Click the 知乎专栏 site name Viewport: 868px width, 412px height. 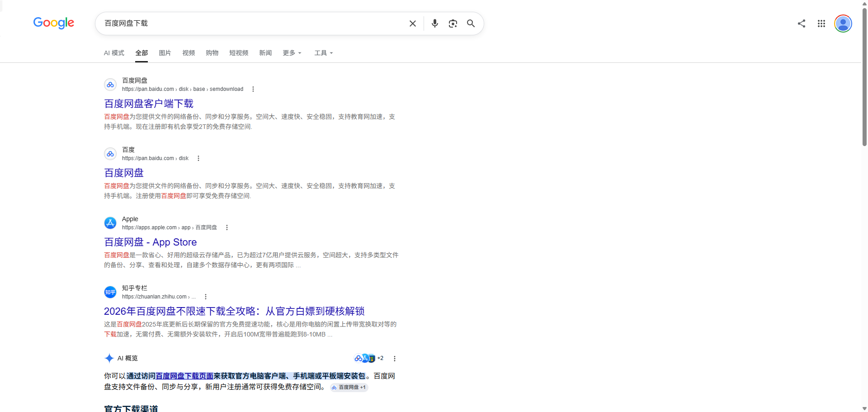[x=135, y=288]
